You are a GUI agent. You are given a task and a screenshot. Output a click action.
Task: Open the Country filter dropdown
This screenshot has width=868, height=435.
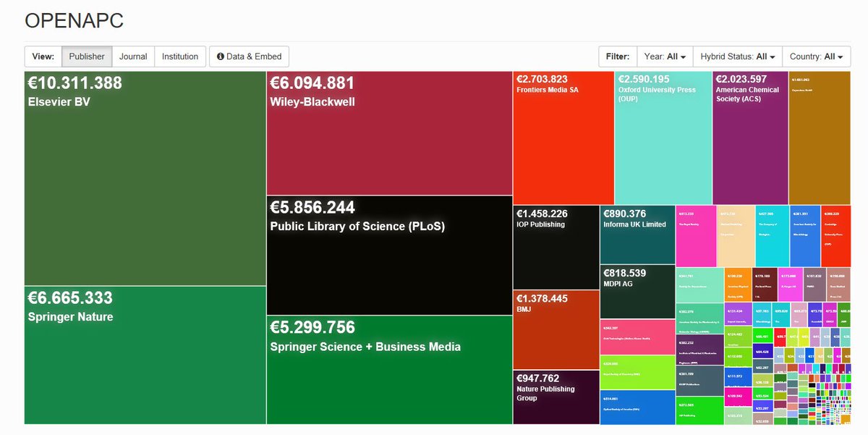point(816,56)
